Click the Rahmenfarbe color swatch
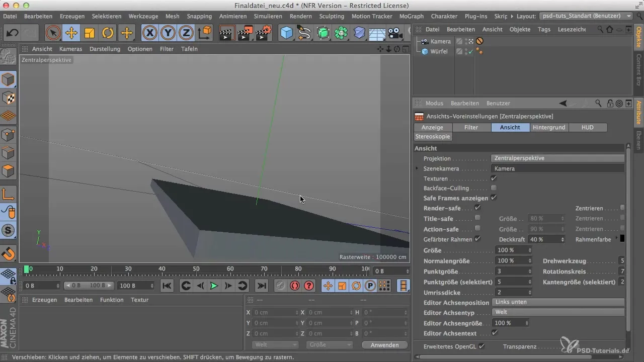 click(622, 239)
